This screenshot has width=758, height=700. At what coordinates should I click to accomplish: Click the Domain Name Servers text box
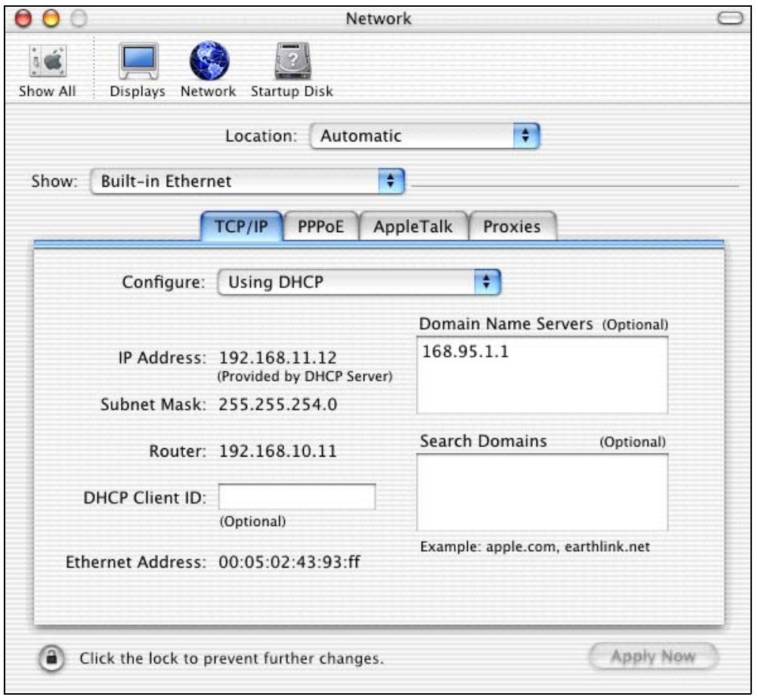[542, 375]
